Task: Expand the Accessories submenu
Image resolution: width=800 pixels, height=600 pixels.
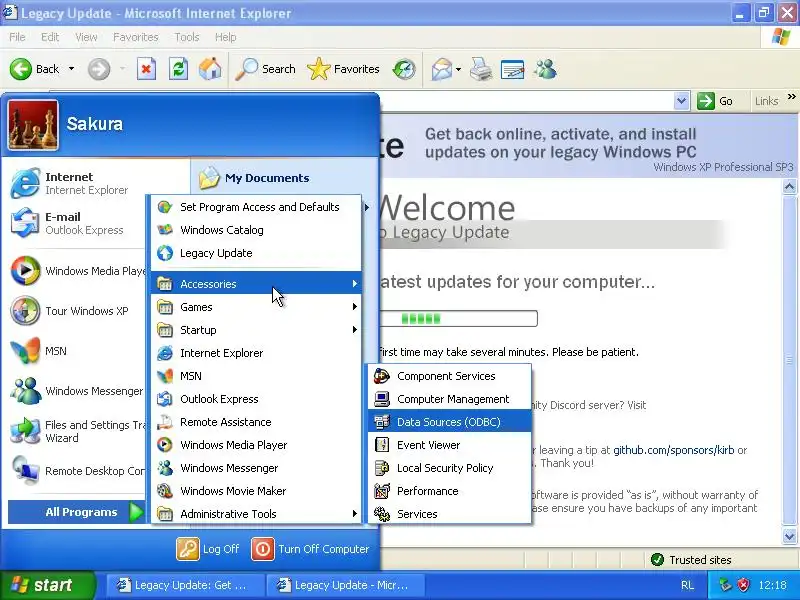Action: 256,284
